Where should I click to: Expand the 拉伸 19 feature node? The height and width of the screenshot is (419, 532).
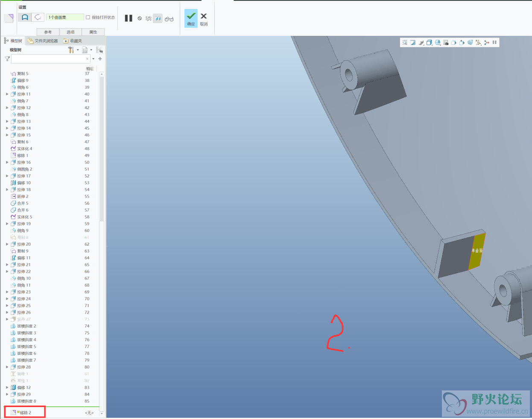tap(7, 224)
